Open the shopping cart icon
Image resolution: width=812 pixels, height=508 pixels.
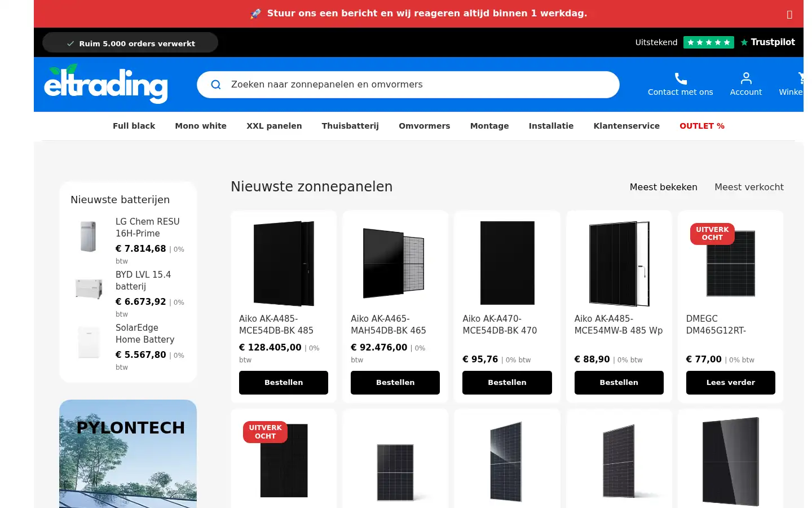[800, 78]
